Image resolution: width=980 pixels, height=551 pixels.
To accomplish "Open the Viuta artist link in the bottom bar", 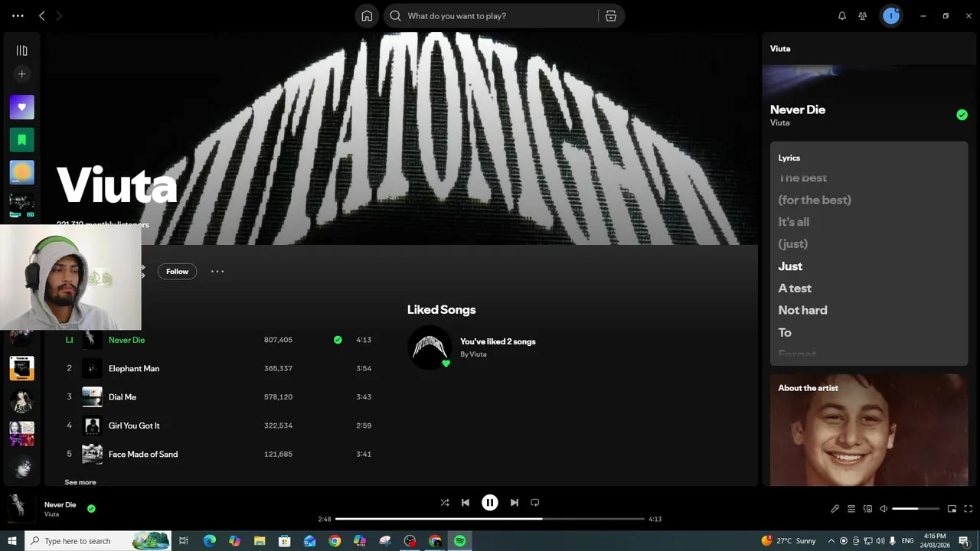I will pos(51,514).
